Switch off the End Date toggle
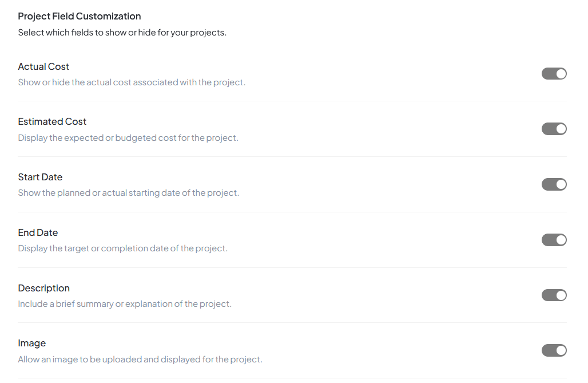 coord(554,240)
